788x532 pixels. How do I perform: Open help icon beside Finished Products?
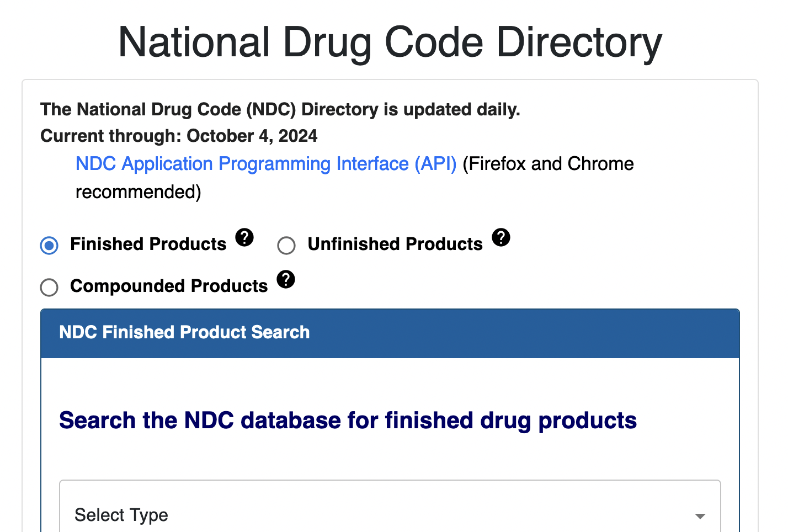[x=244, y=237]
